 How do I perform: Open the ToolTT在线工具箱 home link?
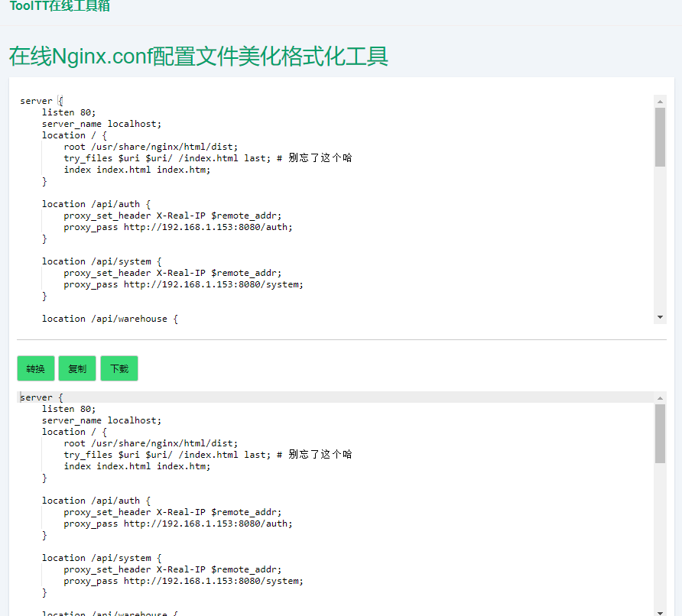60,6
